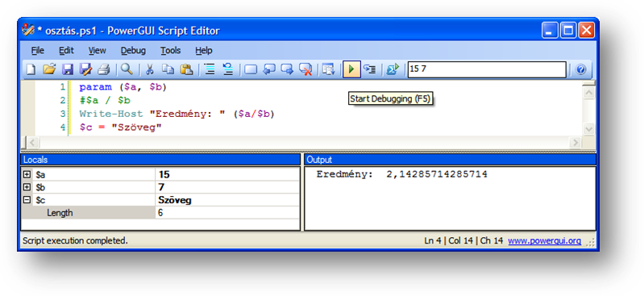Clear bookmarks with the red X icon
The image size is (644, 296).
click(x=305, y=69)
